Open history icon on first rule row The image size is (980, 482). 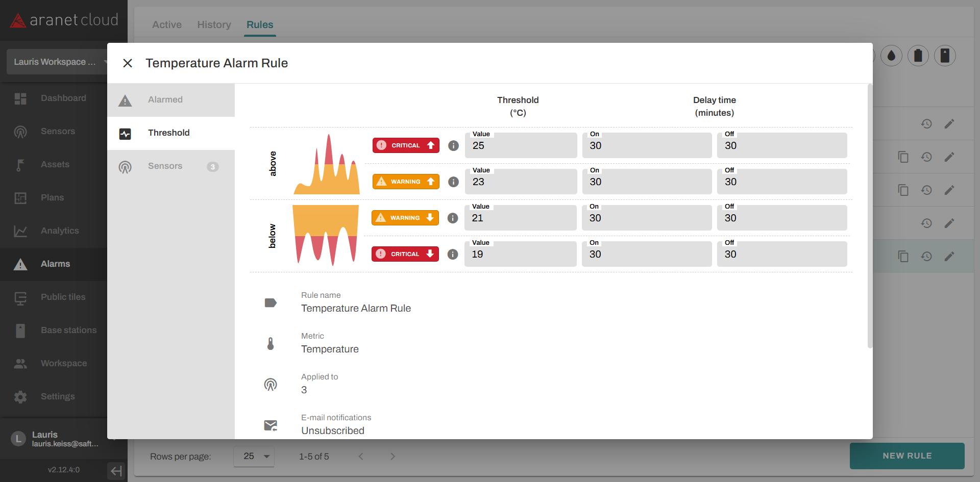coord(926,123)
